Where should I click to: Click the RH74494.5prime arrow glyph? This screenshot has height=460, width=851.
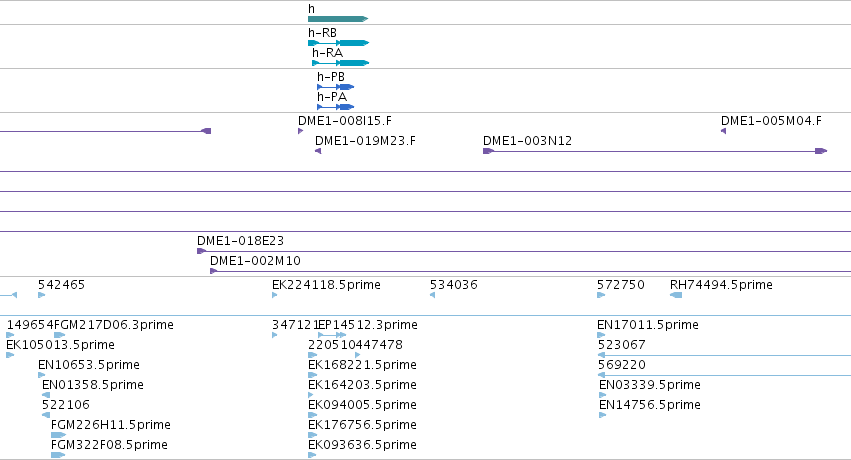pyautogui.click(x=676, y=295)
